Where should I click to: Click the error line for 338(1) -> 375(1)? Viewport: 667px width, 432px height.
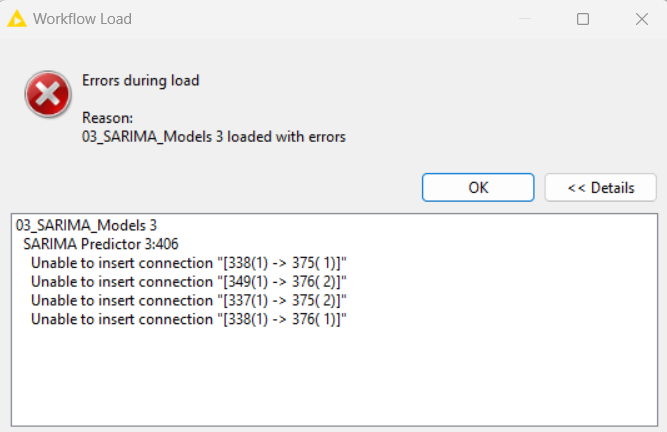pos(189,263)
